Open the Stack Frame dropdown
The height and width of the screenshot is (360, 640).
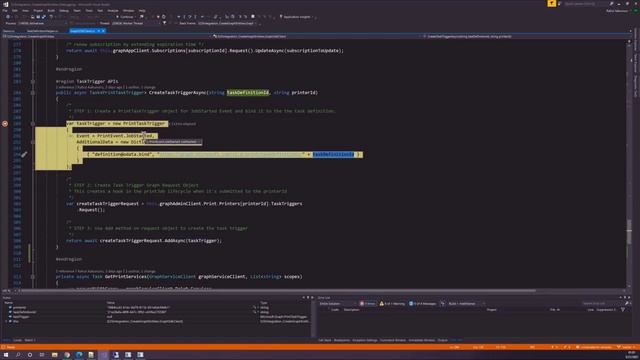pos(227,23)
